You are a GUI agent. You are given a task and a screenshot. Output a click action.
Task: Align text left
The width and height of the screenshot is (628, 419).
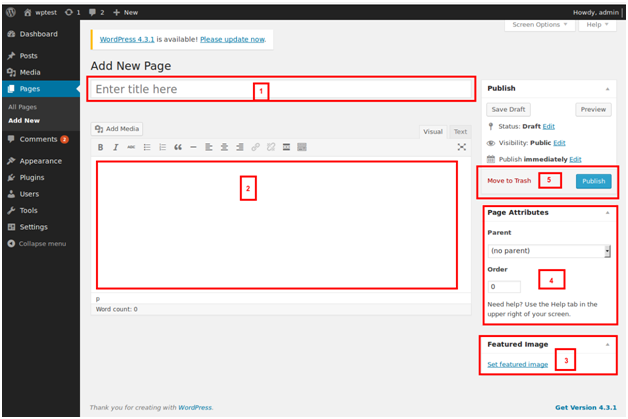pos(209,147)
